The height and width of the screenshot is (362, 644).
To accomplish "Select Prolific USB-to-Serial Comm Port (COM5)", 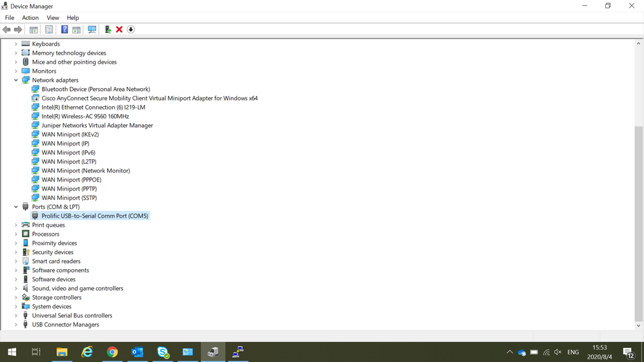I will point(95,216).
